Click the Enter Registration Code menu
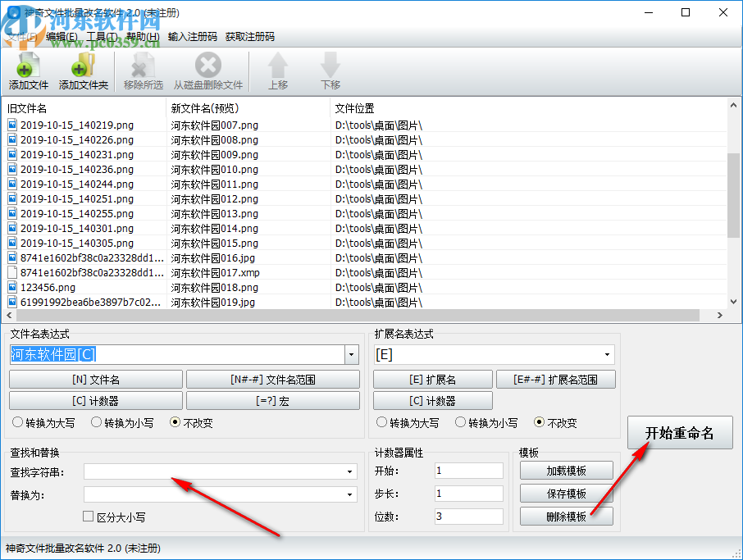 pos(193,36)
